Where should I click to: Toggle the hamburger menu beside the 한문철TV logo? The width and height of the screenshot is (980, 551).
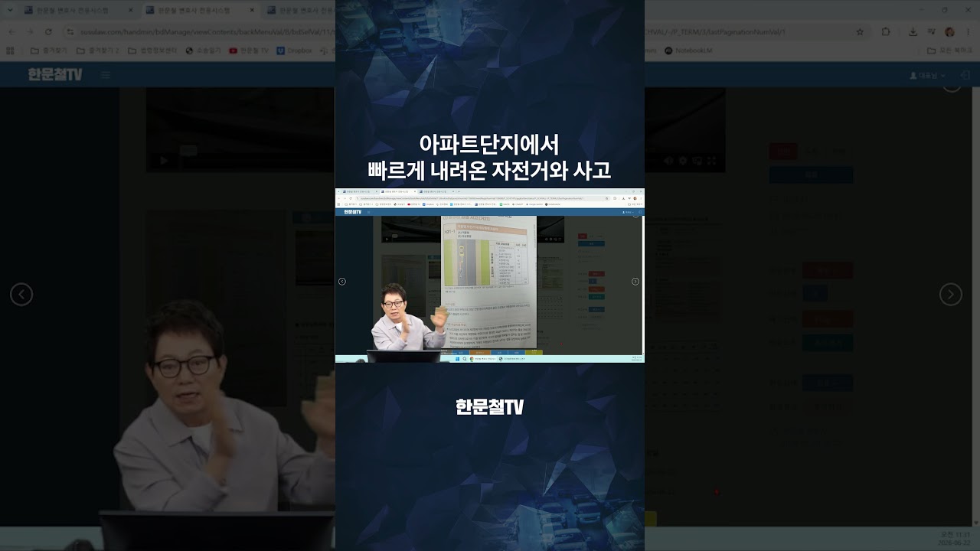point(106,75)
